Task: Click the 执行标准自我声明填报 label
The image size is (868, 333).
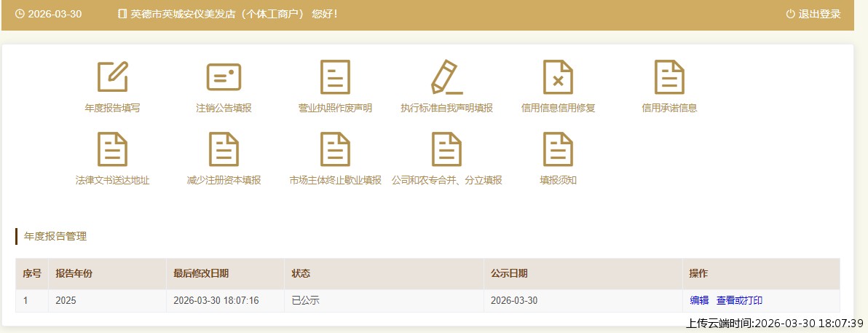Action: tap(446, 108)
